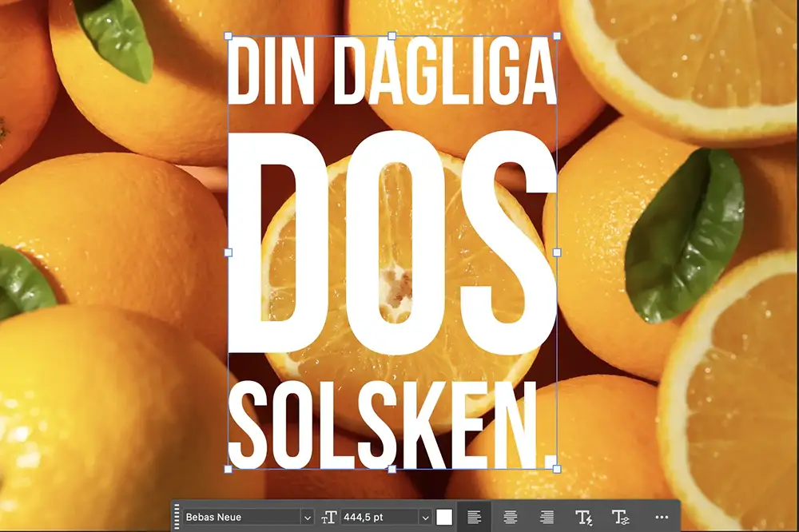Open the more type options ellipsis menu

click(661, 518)
